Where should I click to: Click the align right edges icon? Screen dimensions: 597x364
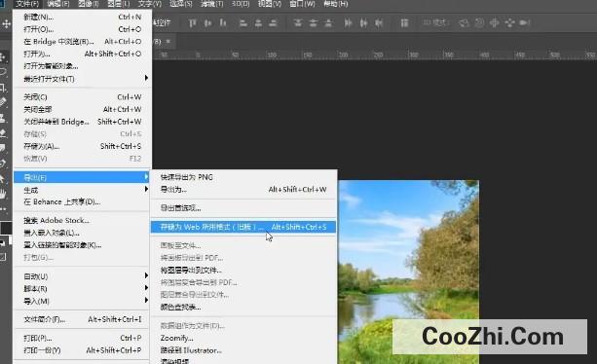point(273,23)
